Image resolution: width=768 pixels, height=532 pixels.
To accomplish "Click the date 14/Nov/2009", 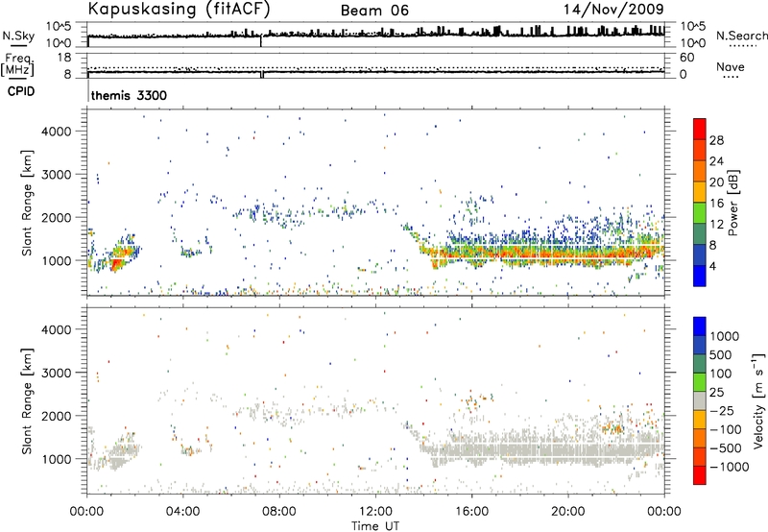I will (613, 9).
